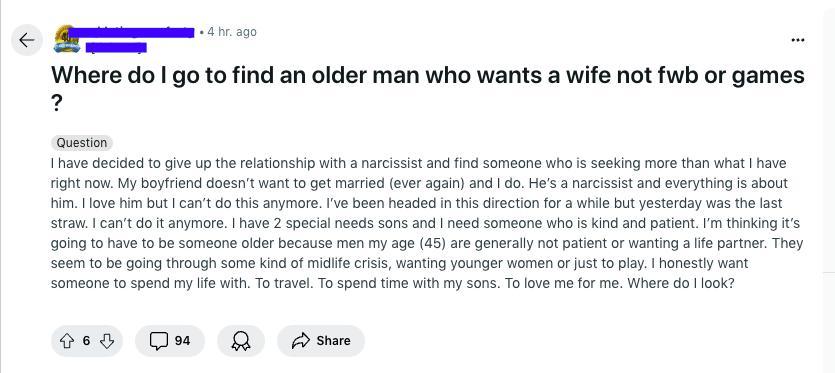Click the question mark on title's second line
835x373 pixels.
click(56, 102)
